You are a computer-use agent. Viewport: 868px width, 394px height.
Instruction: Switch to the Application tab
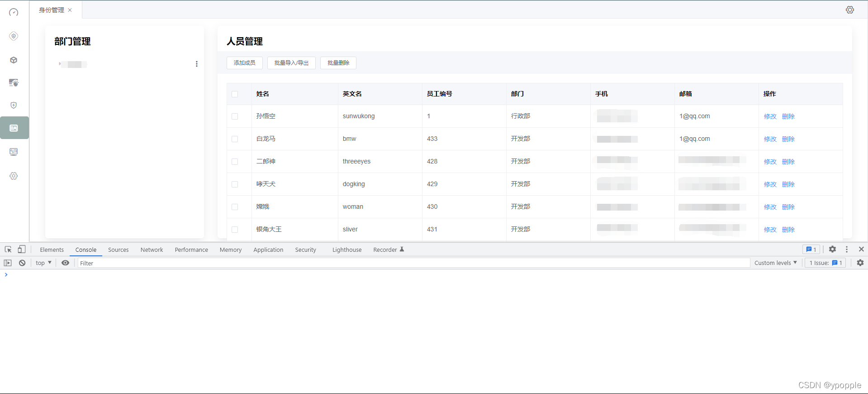[x=268, y=250]
